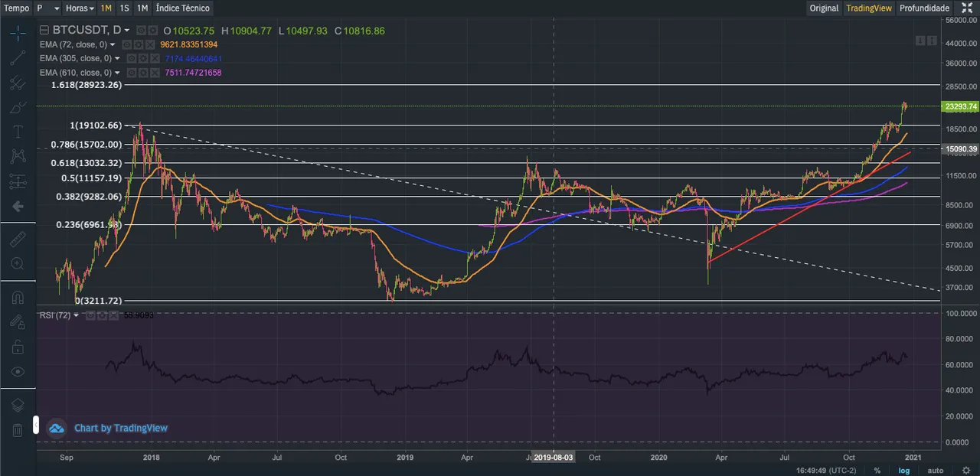Screen dimensions: 980x476
Task: Toggle magnet mode in drawing toolbar
Action: 18,298
